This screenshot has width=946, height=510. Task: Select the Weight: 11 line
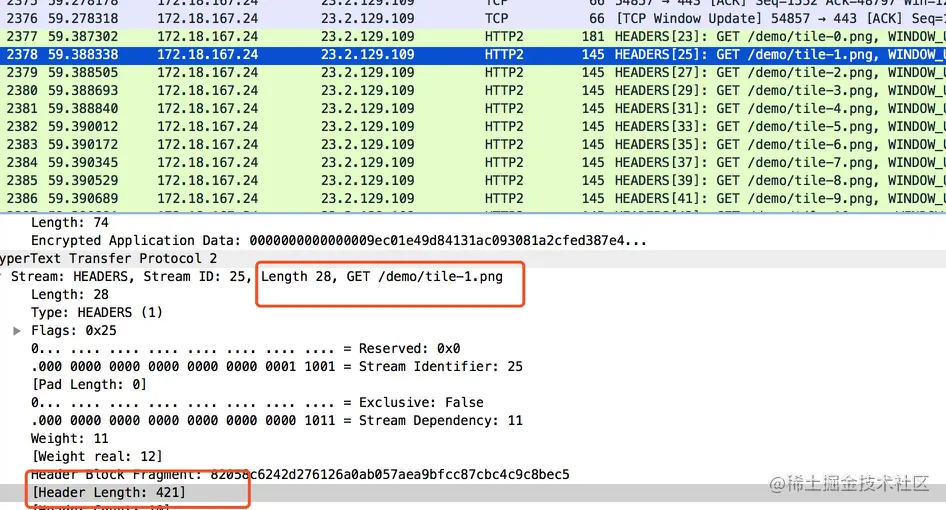click(70, 439)
